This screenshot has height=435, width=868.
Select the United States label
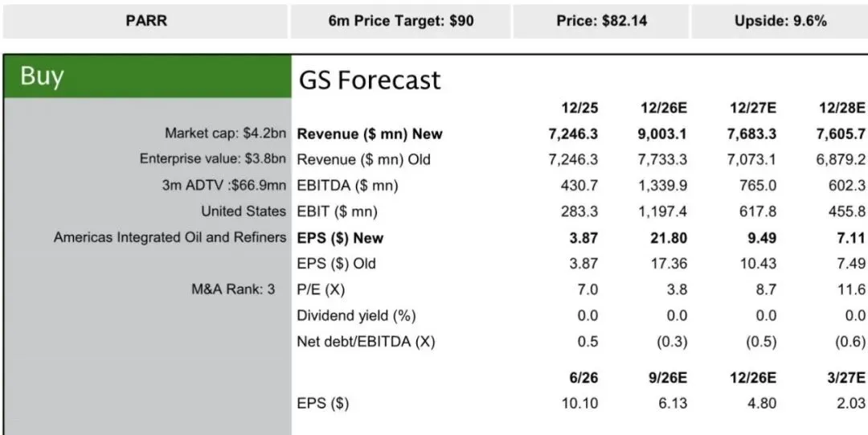tap(244, 211)
